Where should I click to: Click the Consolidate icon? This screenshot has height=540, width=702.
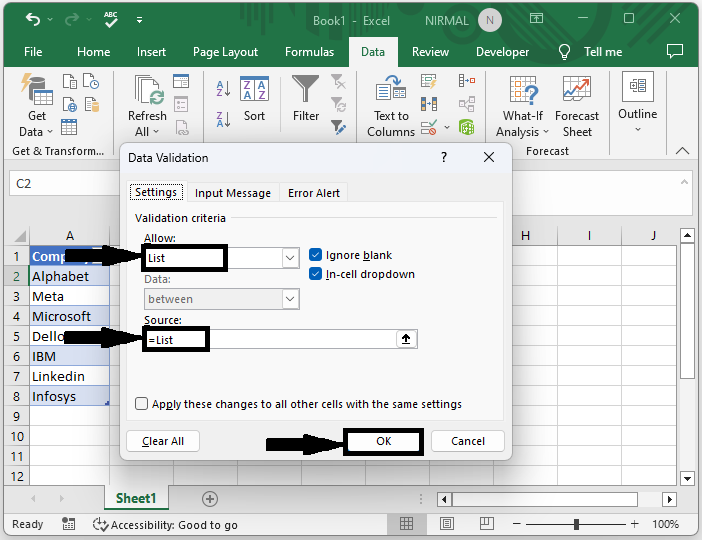[467, 81]
